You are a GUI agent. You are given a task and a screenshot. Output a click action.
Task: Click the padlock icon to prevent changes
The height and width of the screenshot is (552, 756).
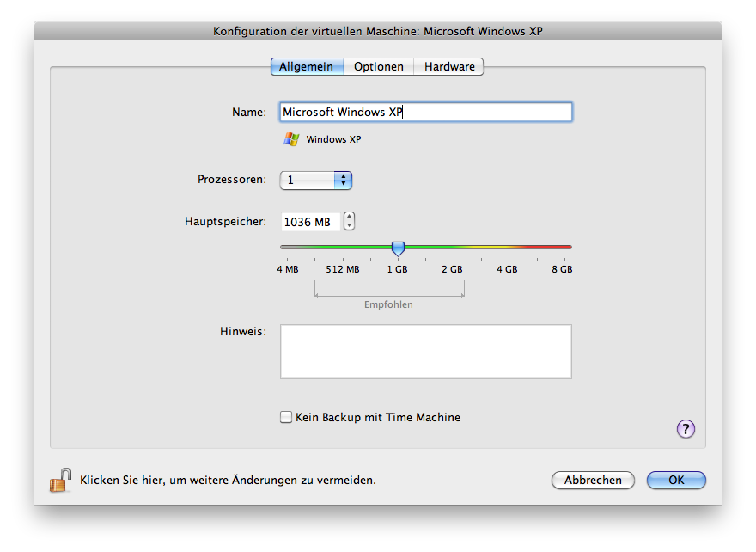click(59, 480)
